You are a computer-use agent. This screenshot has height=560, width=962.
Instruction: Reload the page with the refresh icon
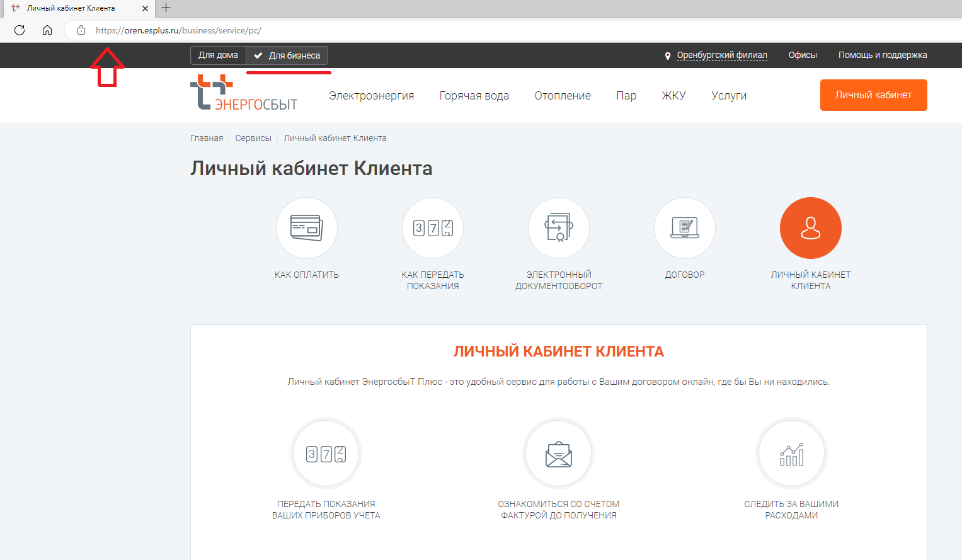coord(20,30)
